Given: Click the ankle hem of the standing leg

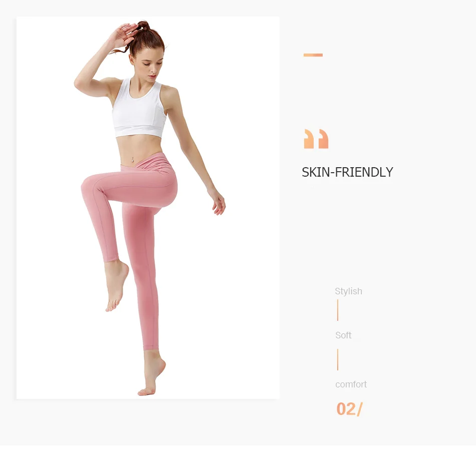Looking at the screenshot, I should click(x=151, y=348).
